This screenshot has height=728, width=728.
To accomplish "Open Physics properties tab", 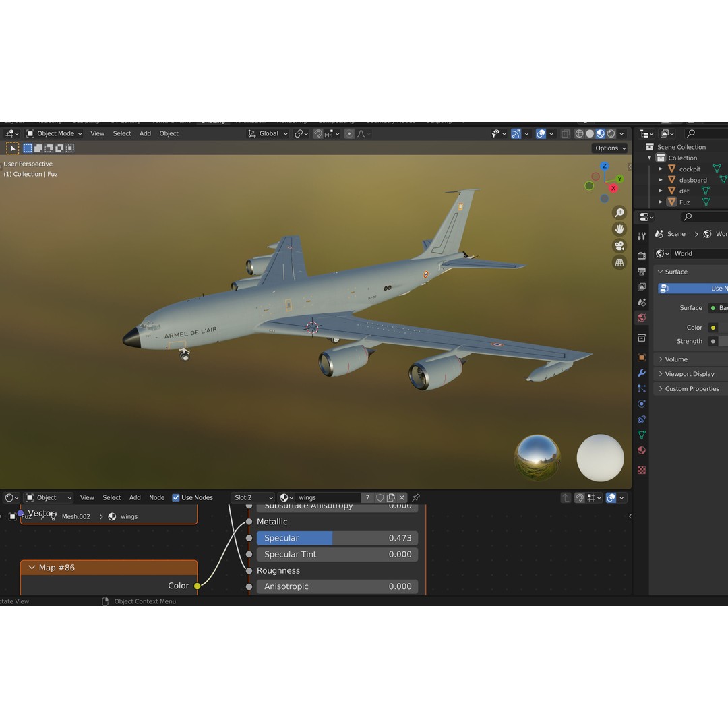I will (642, 404).
